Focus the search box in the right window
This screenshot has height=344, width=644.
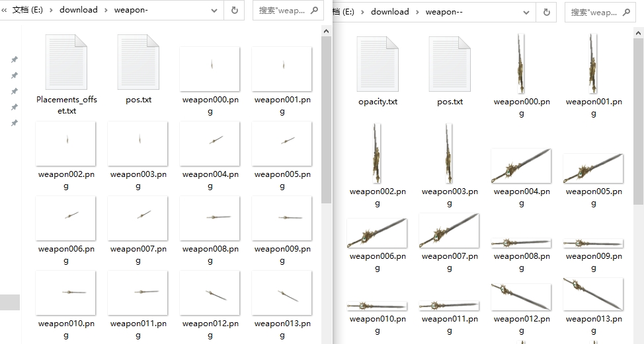(594, 13)
